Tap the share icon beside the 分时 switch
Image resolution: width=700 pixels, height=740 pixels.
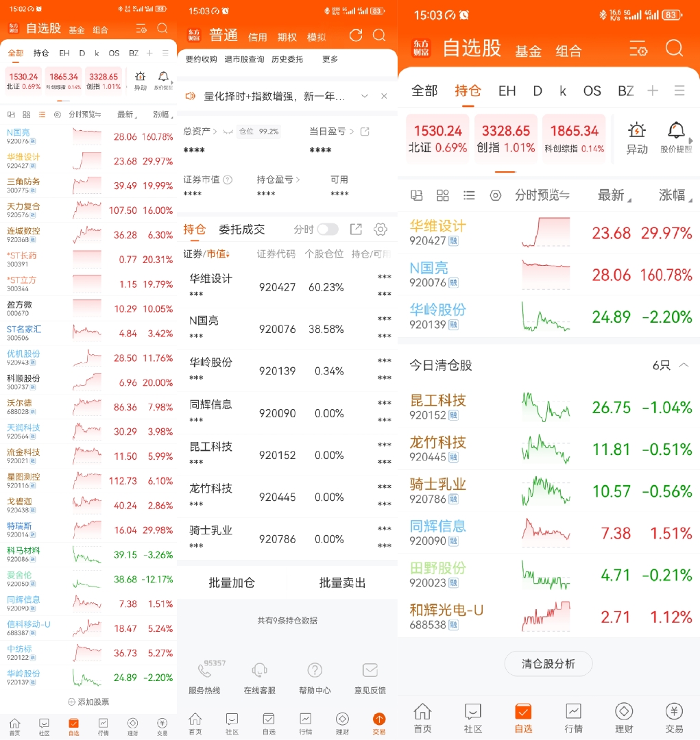pos(356,230)
